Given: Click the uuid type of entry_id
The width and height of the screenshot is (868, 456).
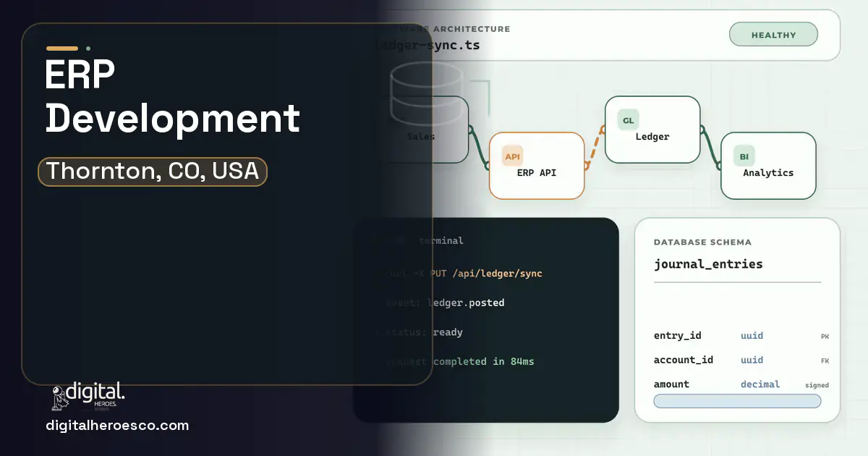Looking at the screenshot, I should 752,336.
